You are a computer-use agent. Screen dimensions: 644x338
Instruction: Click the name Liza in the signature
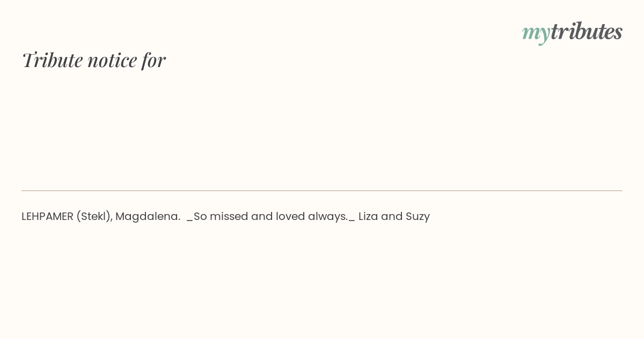click(x=368, y=216)
